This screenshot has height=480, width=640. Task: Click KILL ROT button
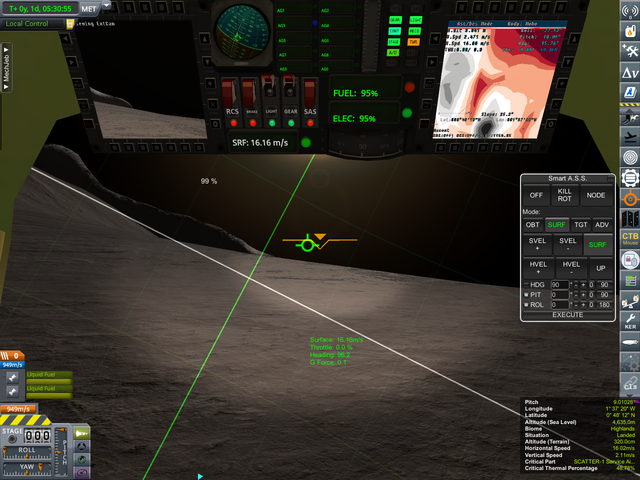click(564, 196)
